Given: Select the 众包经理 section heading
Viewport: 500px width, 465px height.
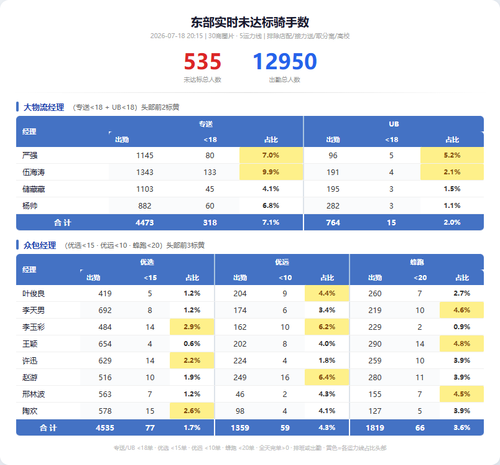Looking at the screenshot, I should point(40,245).
